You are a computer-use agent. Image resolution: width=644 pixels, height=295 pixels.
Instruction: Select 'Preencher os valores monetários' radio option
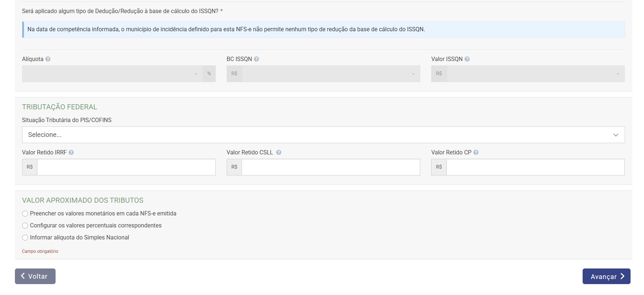[x=25, y=214]
